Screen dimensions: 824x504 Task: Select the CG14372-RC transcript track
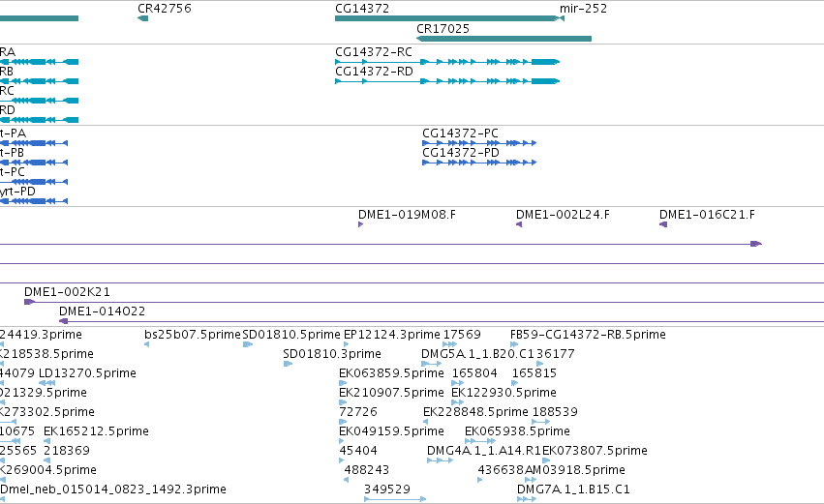click(447, 62)
